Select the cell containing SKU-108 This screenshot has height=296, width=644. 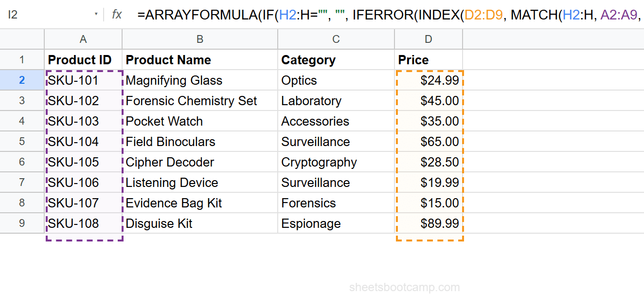(83, 223)
